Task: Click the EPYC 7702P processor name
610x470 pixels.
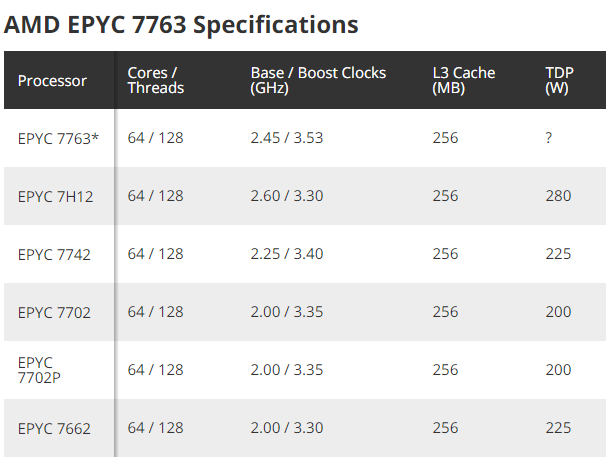Action: [39, 370]
